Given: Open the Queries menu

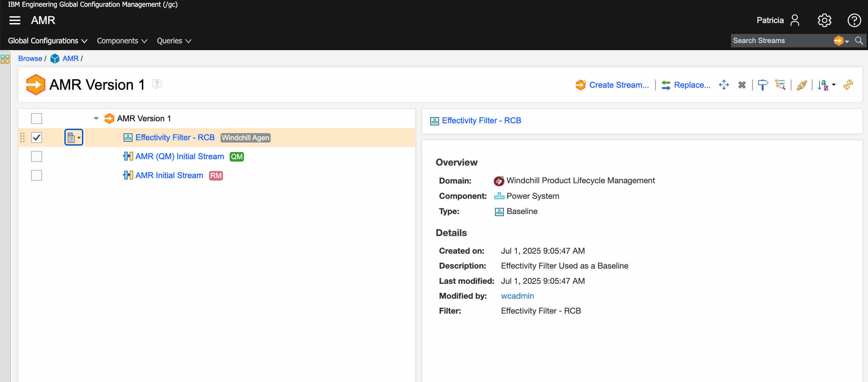Looking at the screenshot, I should [x=174, y=41].
